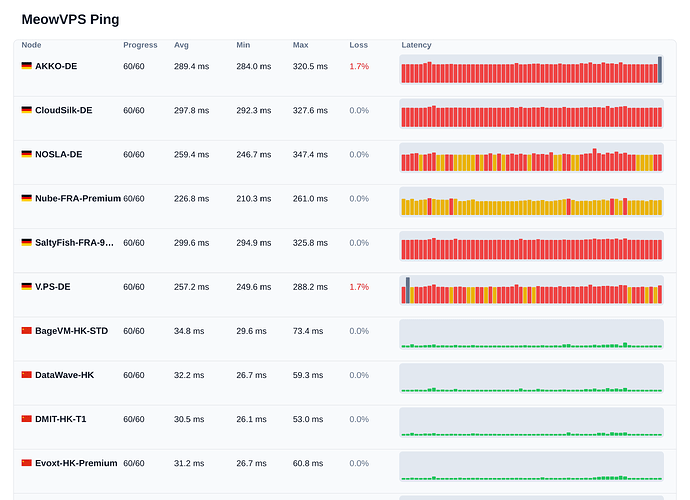Click the German flag beside SaltyFish-FRA-9...
Image resolution: width=690 pixels, height=500 pixels.
26,242
